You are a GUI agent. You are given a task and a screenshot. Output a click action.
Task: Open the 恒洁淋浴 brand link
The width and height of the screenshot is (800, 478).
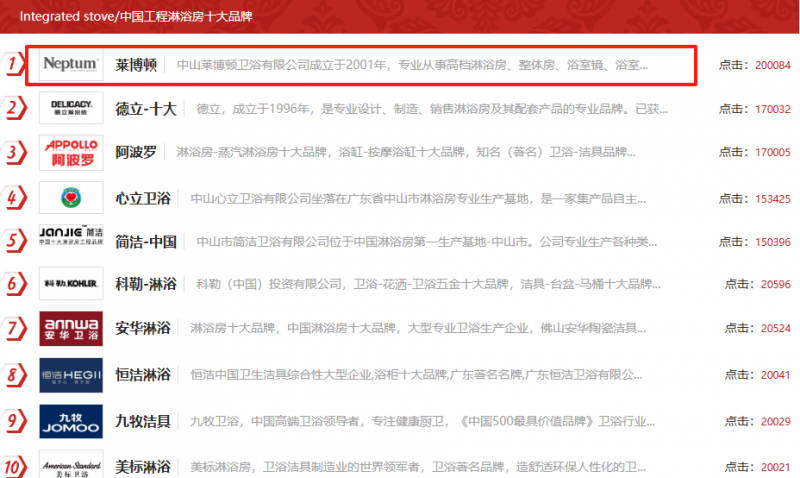coord(143,375)
